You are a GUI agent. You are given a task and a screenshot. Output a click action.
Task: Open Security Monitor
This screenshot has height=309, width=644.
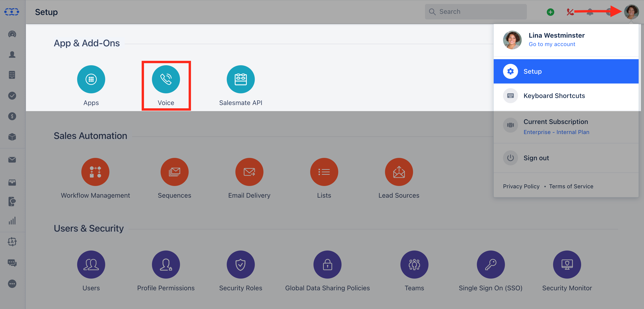click(567, 265)
